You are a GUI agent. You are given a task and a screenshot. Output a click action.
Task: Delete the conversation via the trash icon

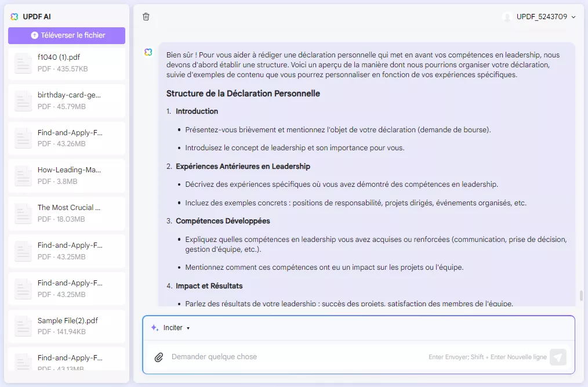pos(146,17)
